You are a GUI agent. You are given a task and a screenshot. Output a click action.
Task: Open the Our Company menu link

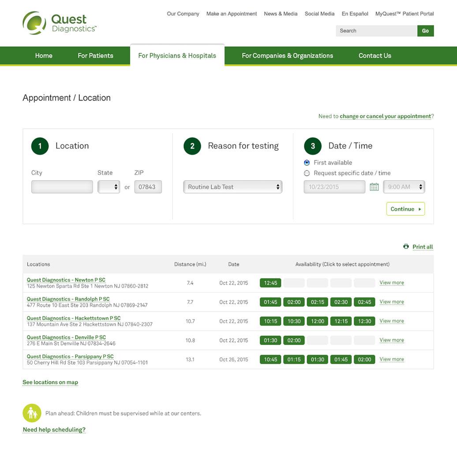(183, 14)
